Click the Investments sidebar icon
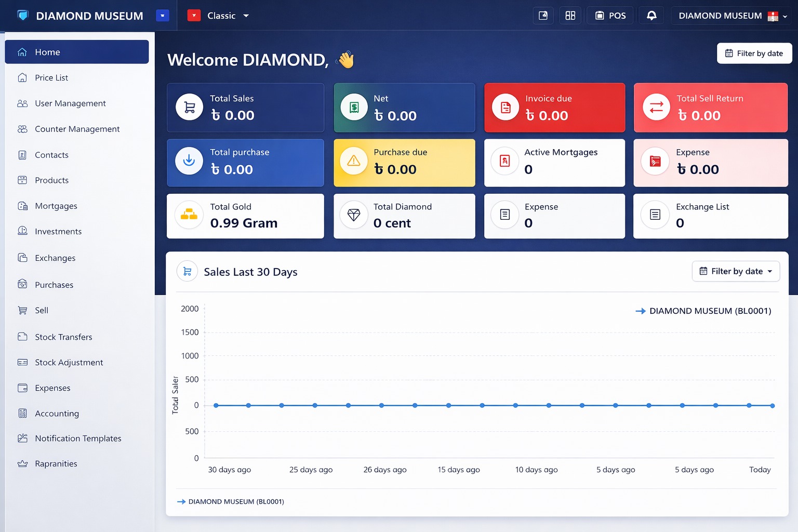 point(22,231)
